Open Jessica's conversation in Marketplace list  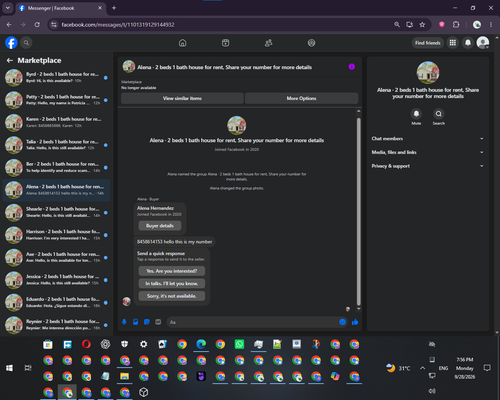pyautogui.click(x=56, y=280)
